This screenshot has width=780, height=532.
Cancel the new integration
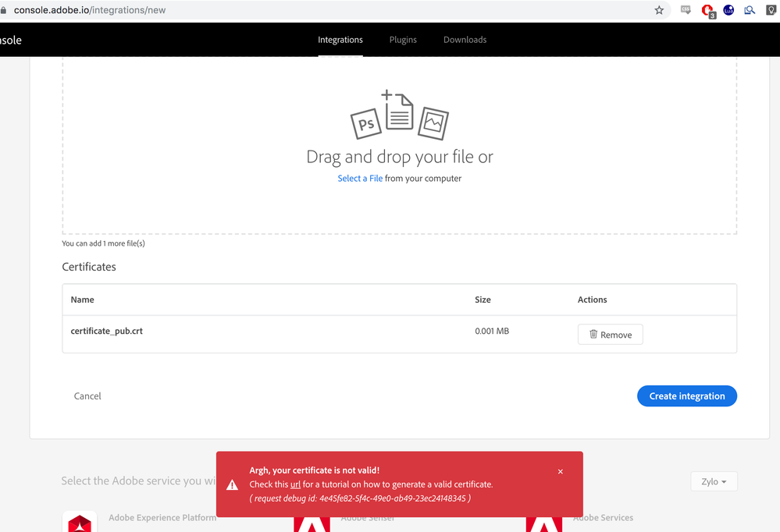tap(87, 396)
